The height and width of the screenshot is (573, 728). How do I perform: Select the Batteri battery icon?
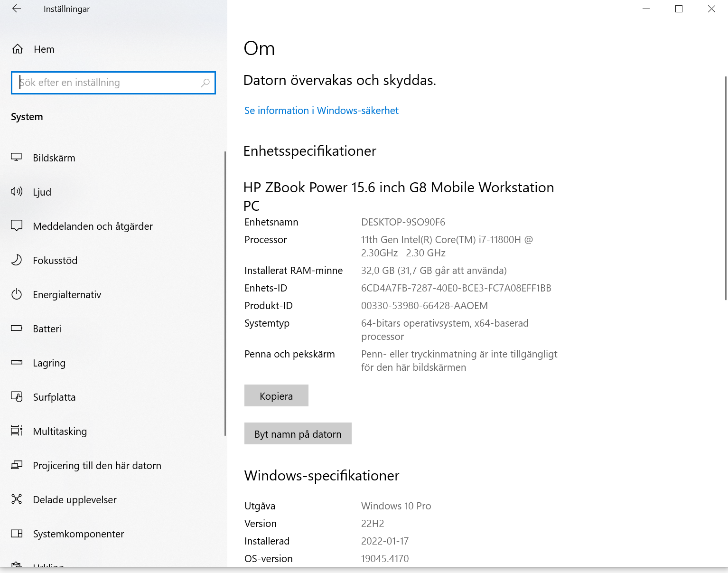point(17,329)
